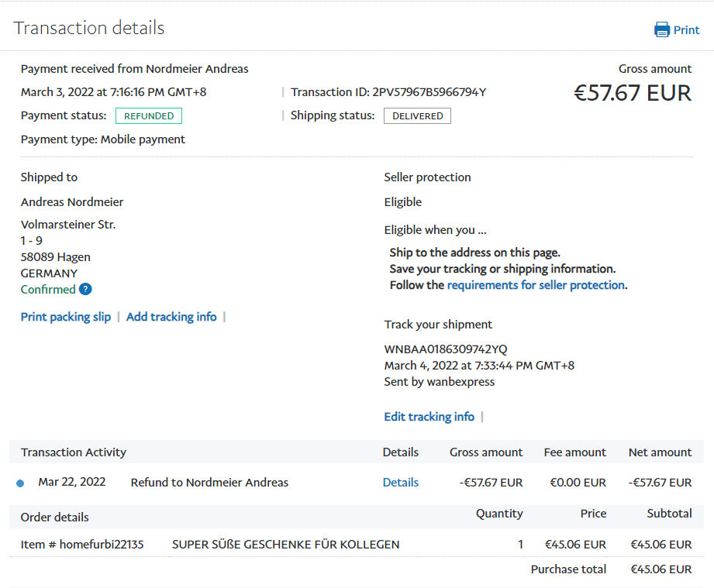Screen dimensions: 714x588
Task: Click the printer icon at top right
Action: (x=662, y=30)
